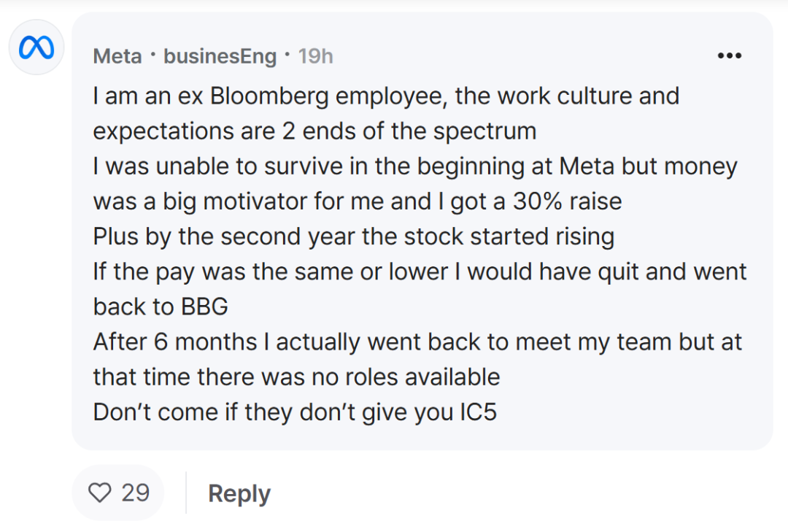This screenshot has width=788, height=532.
Task: Click the BBG abbreviation in the comment
Action: [x=204, y=307]
